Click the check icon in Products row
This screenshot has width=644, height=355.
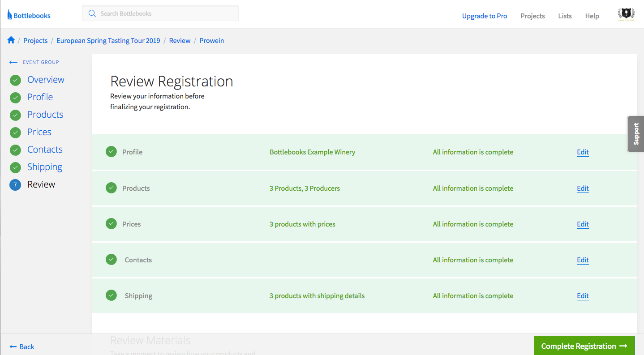click(111, 188)
